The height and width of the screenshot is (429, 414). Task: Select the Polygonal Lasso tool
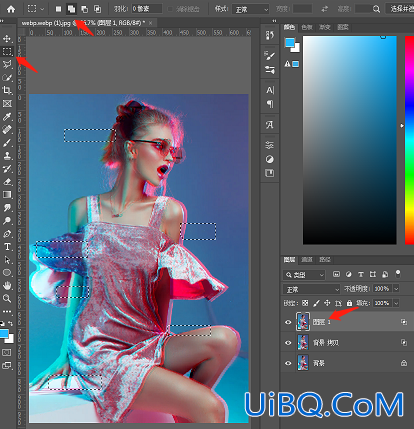7,64
